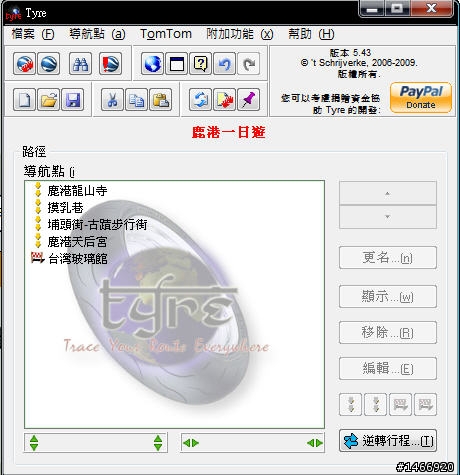Click the binoculars search icon
This screenshot has height=475, width=460.
tap(80, 63)
